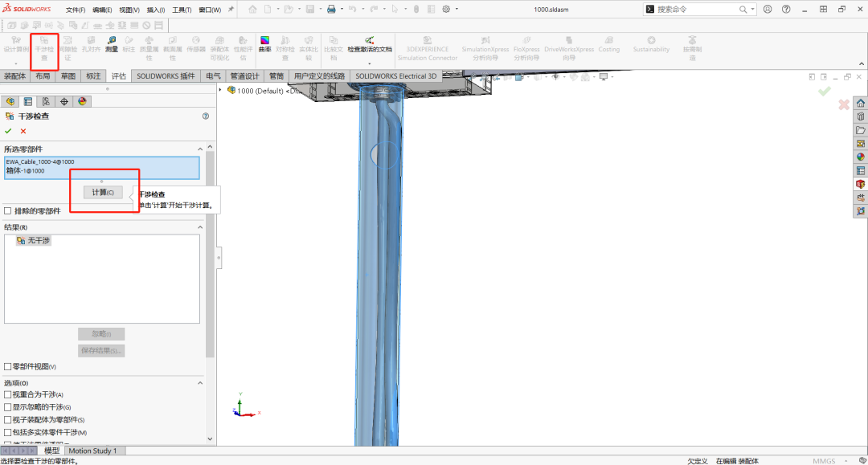This screenshot has width=868, height=465.
Task: Run 检查激活的文档 check active document
Action: coord(369,44)
